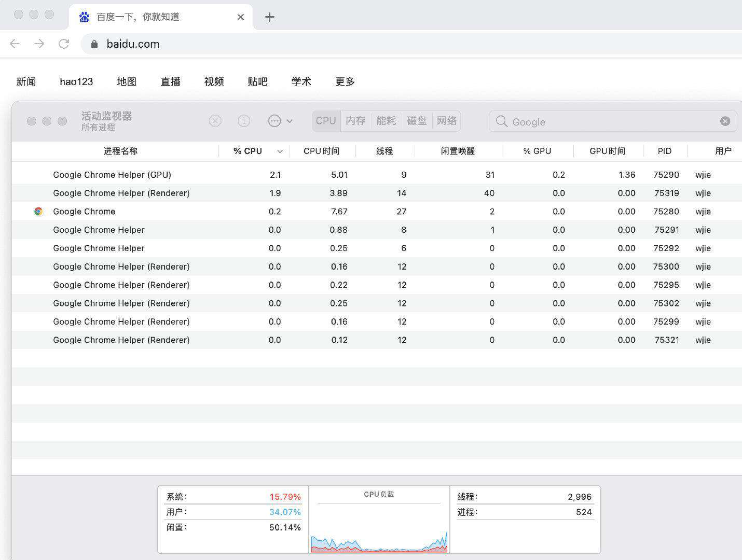Expand the chevron next to the ellipsis icon
Screen dimensions: 742x560
[290, 121]
